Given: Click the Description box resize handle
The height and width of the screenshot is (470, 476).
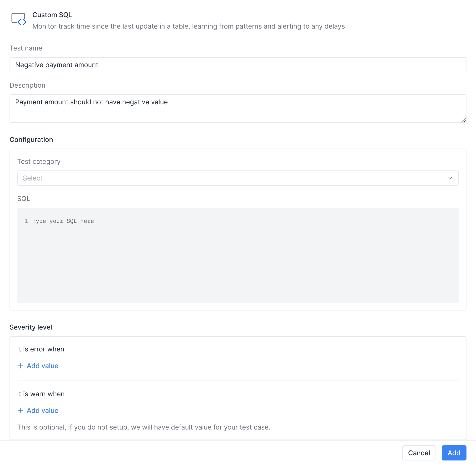Looking at the screenshot, I should pos(463,120).
